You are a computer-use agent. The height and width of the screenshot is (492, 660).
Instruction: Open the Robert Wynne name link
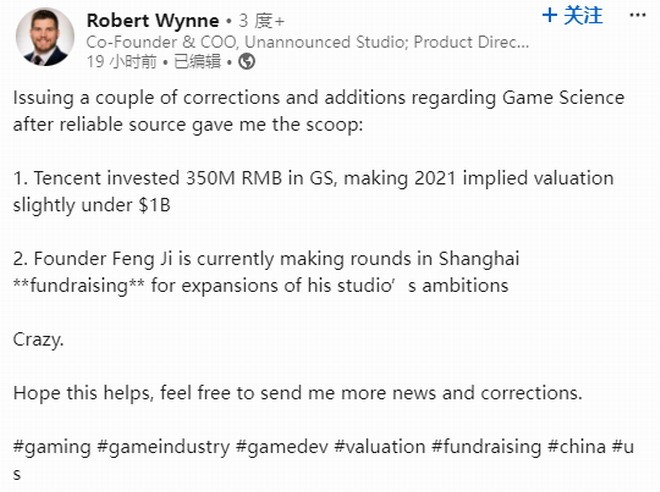tap(153, 20)
